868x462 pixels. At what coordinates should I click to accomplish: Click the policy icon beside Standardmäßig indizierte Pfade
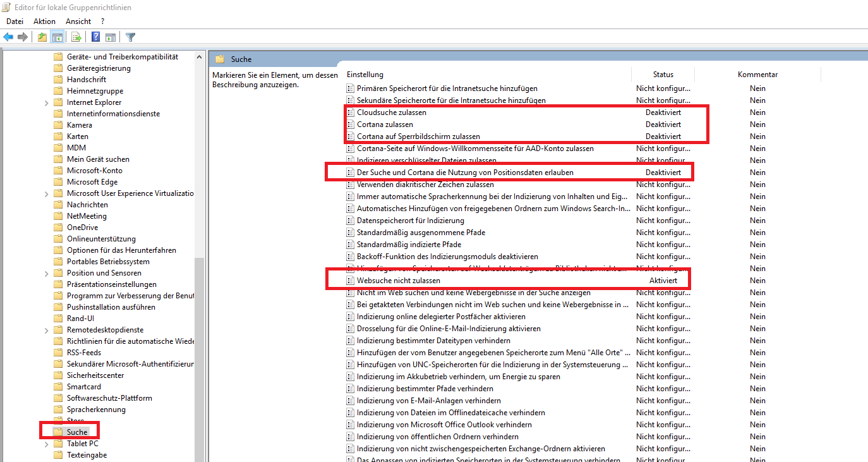pyautogui.click(x=351, y=245)
